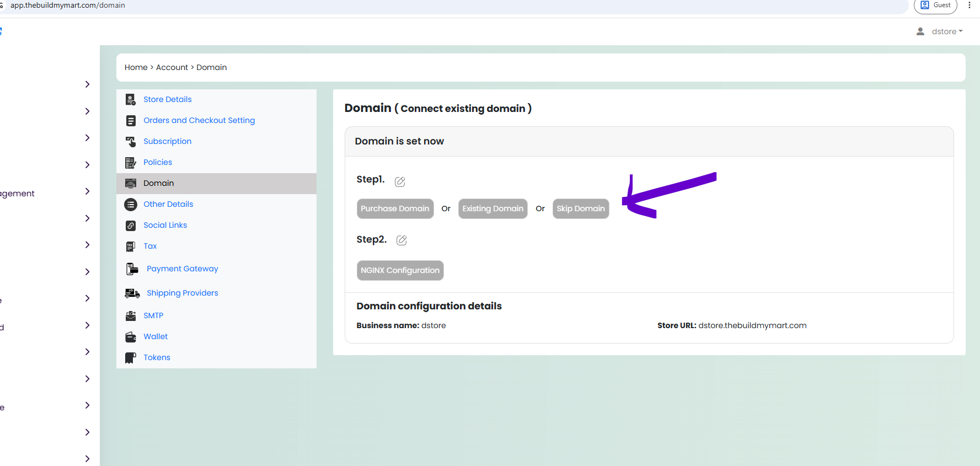Click the Subscription hand icon
The width and height of the screenshot is (980, 466).
click(131, 142)
